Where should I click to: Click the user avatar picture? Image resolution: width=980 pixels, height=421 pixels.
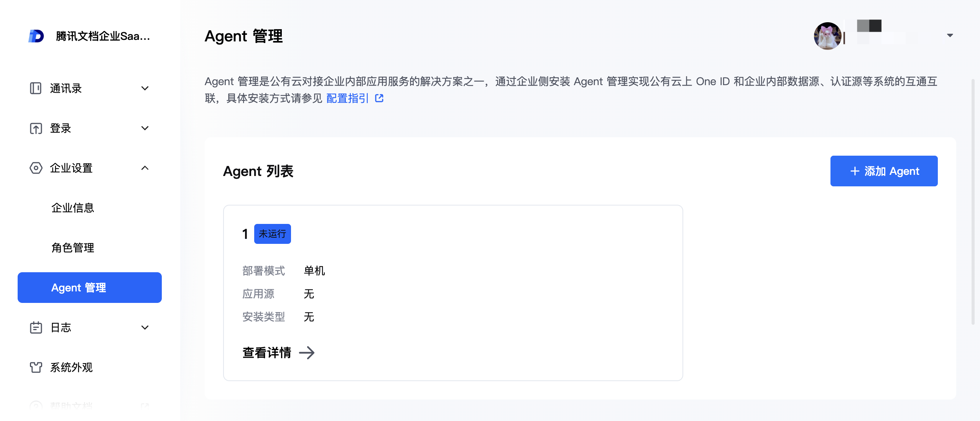[827, 36]
